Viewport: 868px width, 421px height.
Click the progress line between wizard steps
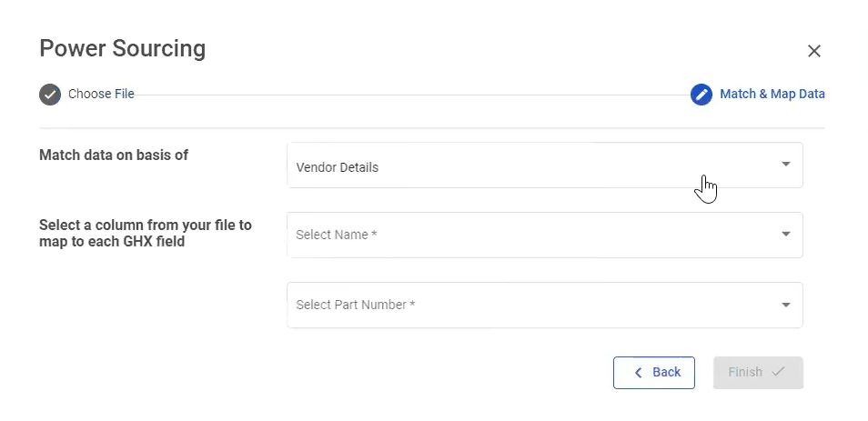(409, 95)
